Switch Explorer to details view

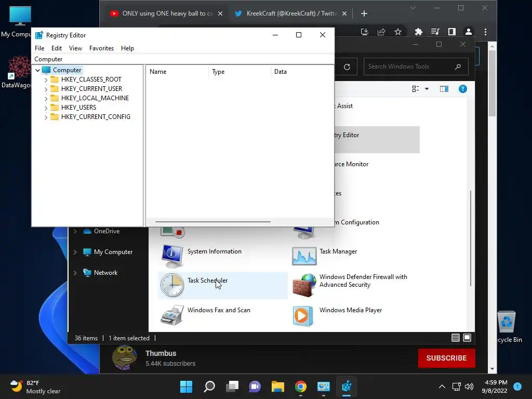pos(455,338)
